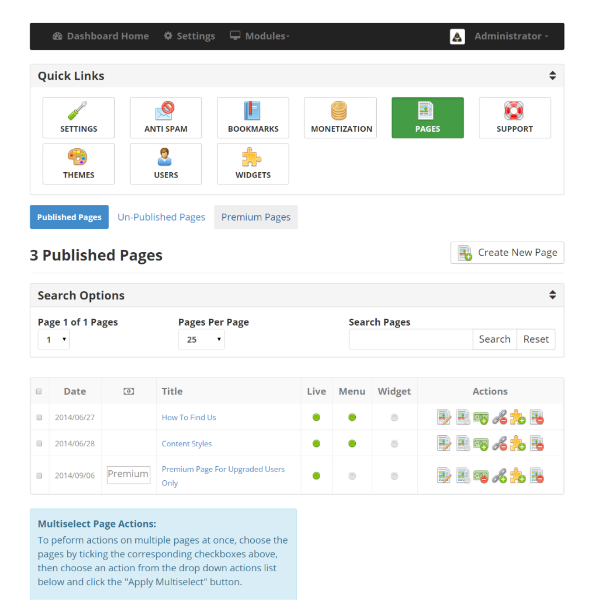Toggle Menu status dot for Premium Page row
The height and width of the screenshot is (600, 600).
tap(352, 475)
